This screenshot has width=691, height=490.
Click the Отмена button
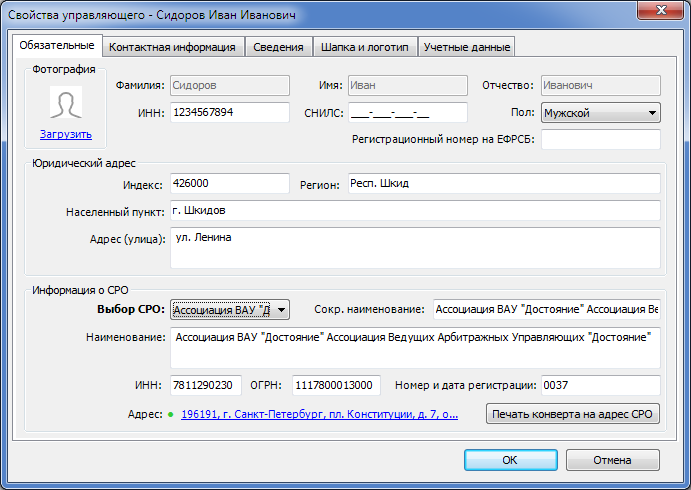pyautogui.click(x=612, y=460)
